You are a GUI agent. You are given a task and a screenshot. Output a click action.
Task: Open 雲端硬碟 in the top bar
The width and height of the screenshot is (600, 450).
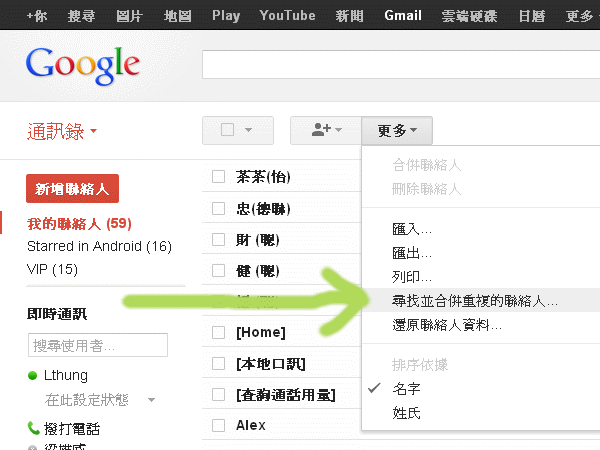tap(470, 16)
